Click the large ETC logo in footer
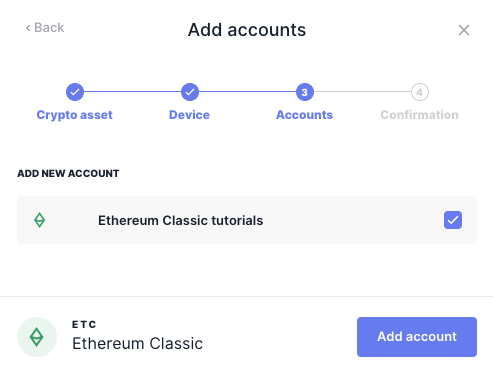Viewport: 493px width, 374px height. coord(37,337)
